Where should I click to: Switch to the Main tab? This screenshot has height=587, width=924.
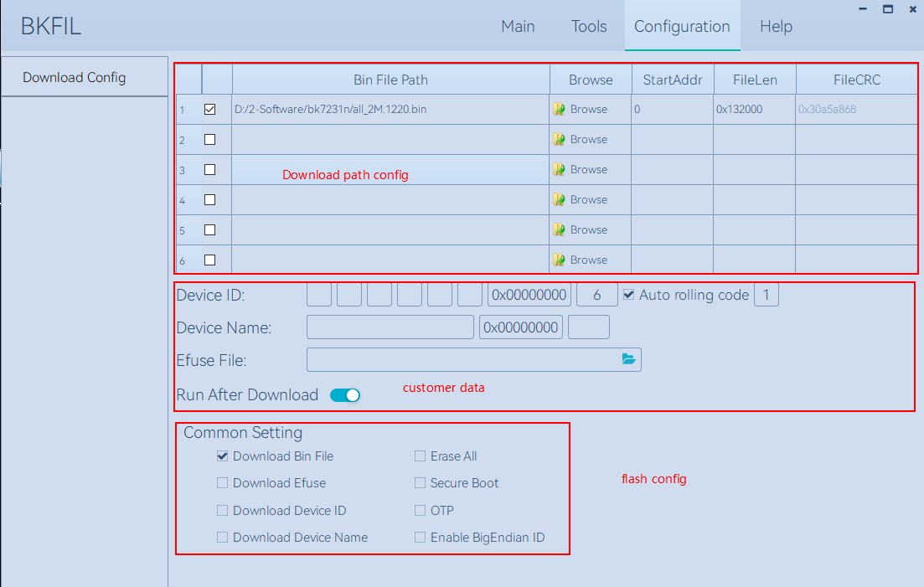(518, 27)
